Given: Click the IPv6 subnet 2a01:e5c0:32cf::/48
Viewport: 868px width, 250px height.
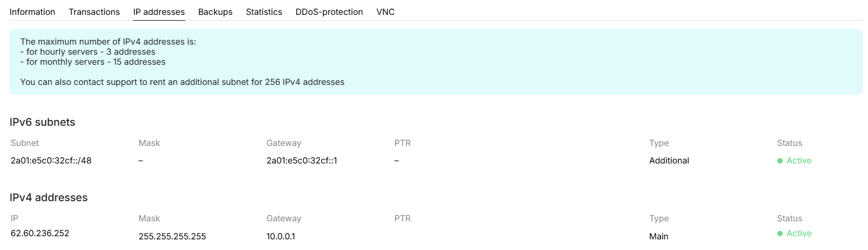Looking at the screenshot, I should (51, 160).
